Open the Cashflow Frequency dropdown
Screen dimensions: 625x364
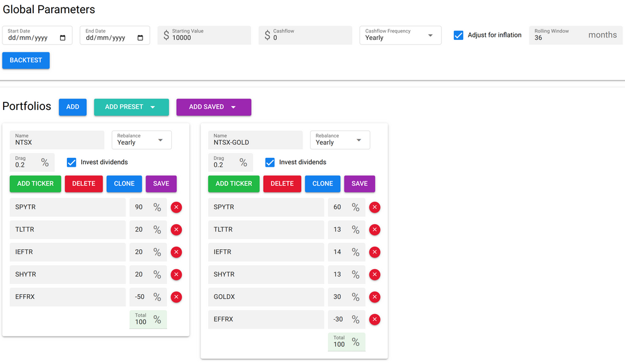(x=400, y=35)
